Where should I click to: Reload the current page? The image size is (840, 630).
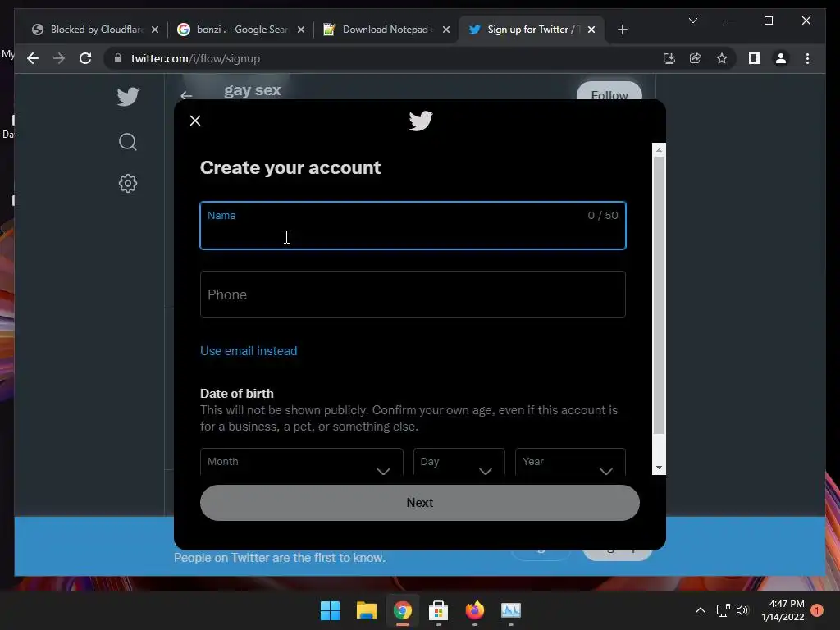[x=85, y=58]
